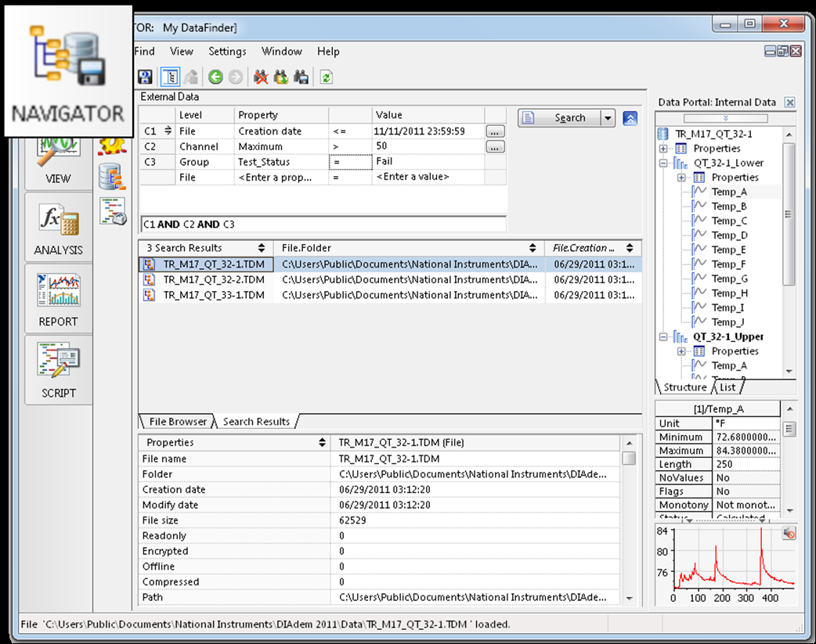Click the green back arrow in toolbar
The height and width of the screenshot is (644, 816).
point(215,77)
